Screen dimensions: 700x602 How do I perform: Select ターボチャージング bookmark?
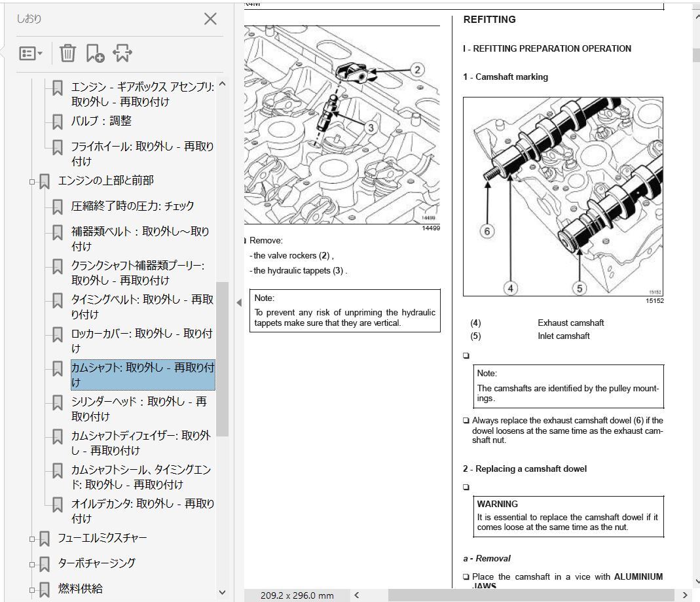(x=96, y=563)
